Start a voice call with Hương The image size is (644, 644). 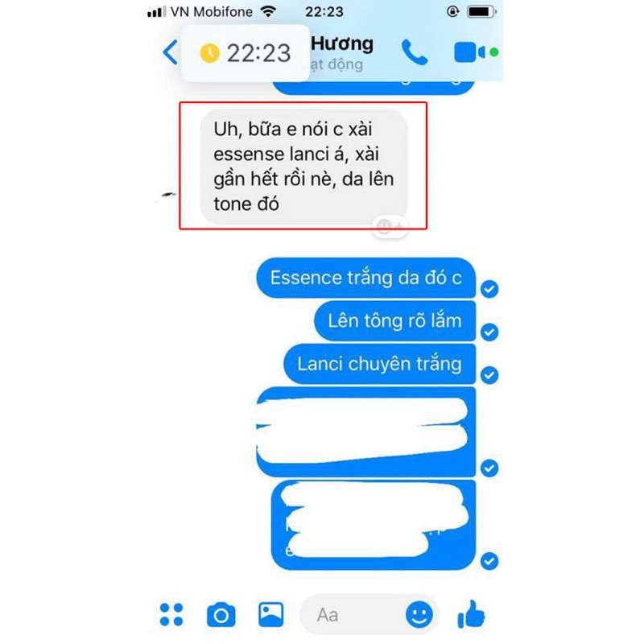[414, 52]
